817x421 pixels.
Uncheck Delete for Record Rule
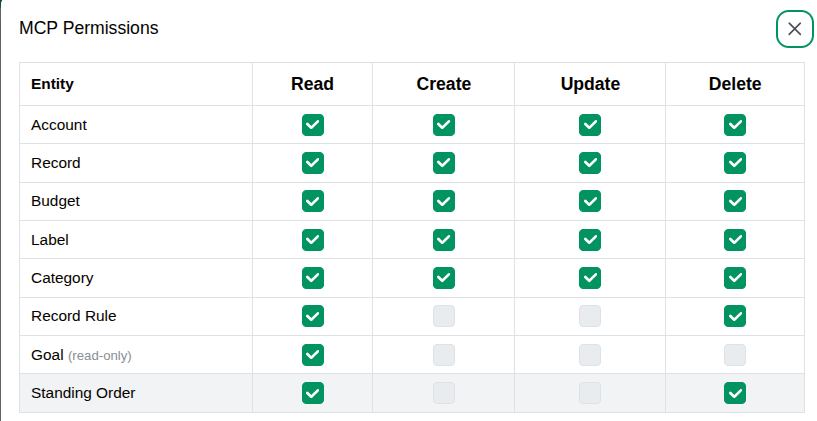click(x=735, y=316)
